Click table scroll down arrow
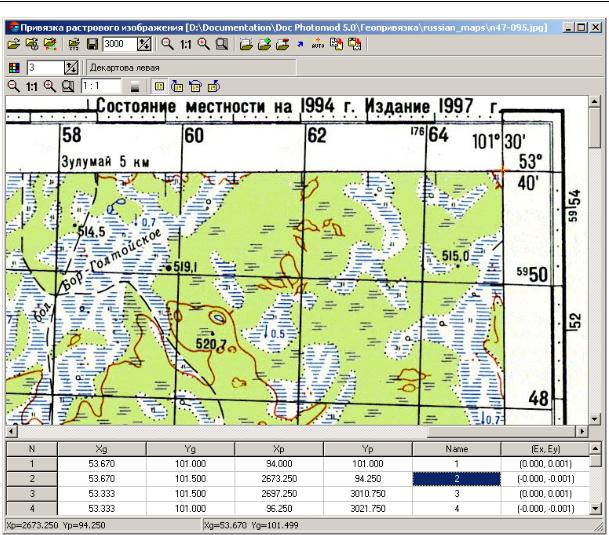Screen dimensions: 609x535 coord(595,508)
